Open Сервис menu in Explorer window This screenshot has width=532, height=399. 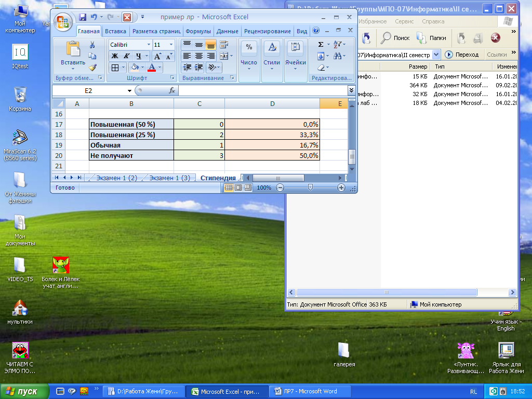click(404, 21)
